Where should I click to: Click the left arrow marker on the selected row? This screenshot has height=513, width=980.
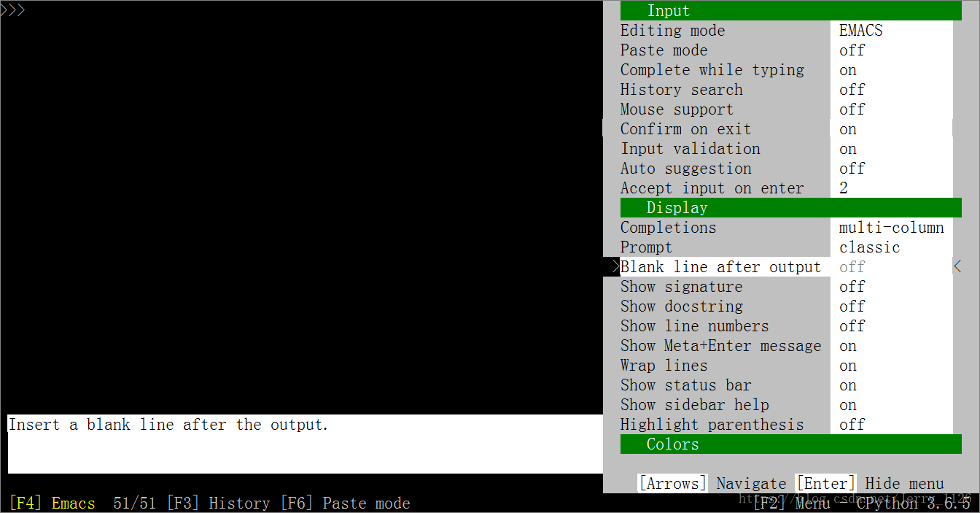(x=616, y=267)
